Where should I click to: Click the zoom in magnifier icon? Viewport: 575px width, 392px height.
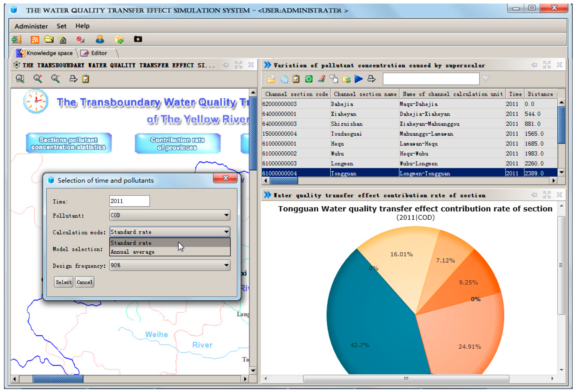[x=38, y=79]
